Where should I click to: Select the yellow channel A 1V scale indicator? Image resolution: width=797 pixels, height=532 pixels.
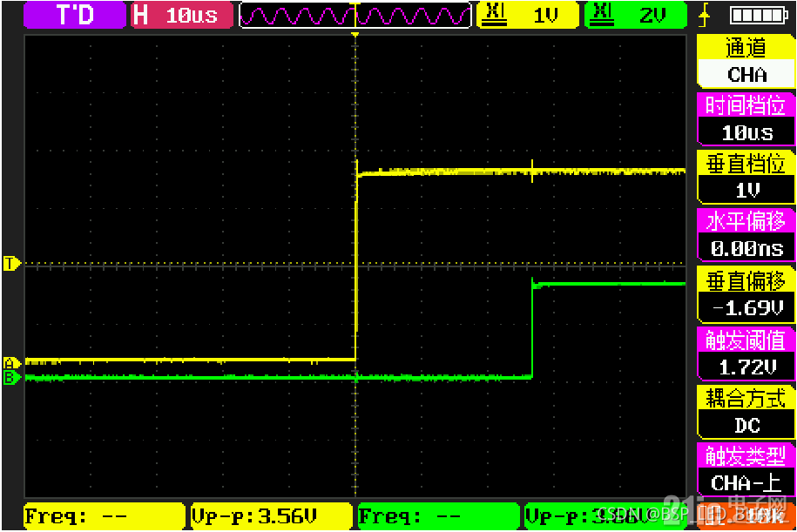click(528, 15)
